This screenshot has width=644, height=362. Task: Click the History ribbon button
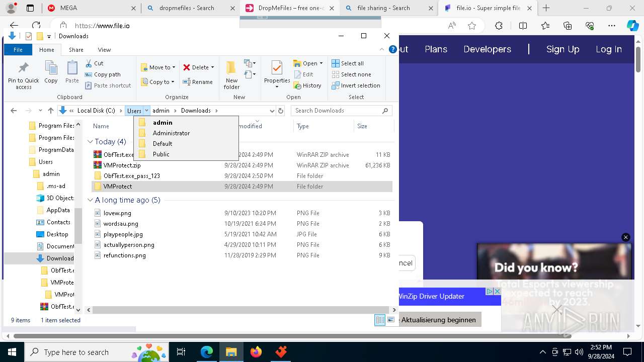[307, 85]
